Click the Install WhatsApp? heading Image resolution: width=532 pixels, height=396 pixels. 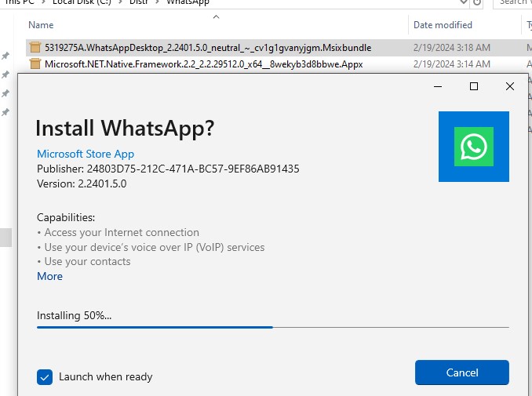click(x=125, y=128)
